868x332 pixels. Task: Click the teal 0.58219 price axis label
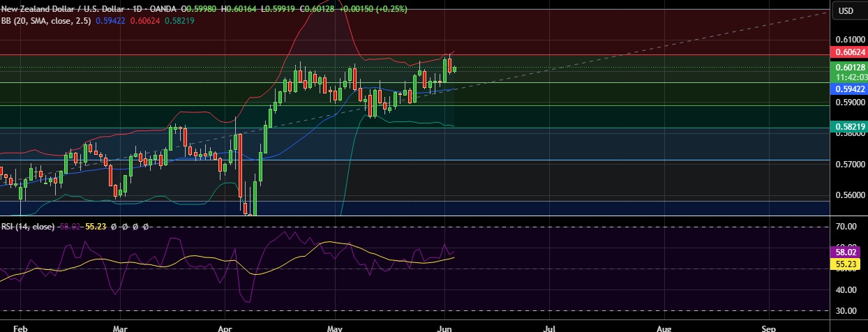point(849,126)
